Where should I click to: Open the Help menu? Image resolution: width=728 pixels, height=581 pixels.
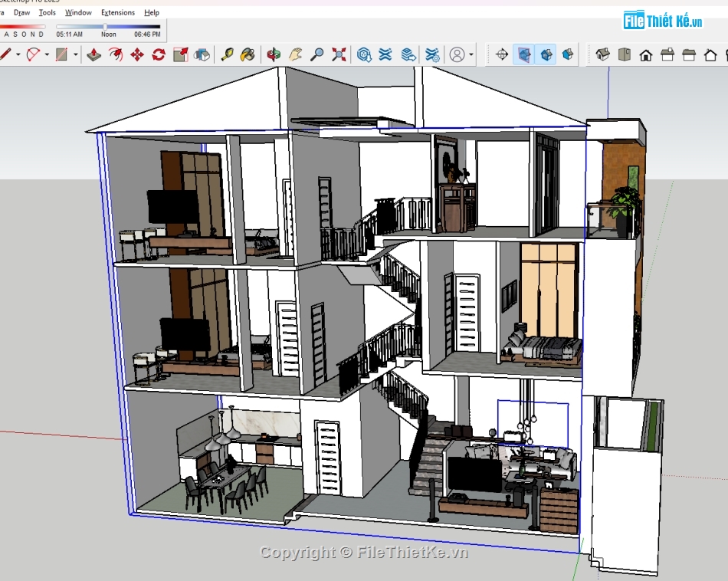(152, 12)
